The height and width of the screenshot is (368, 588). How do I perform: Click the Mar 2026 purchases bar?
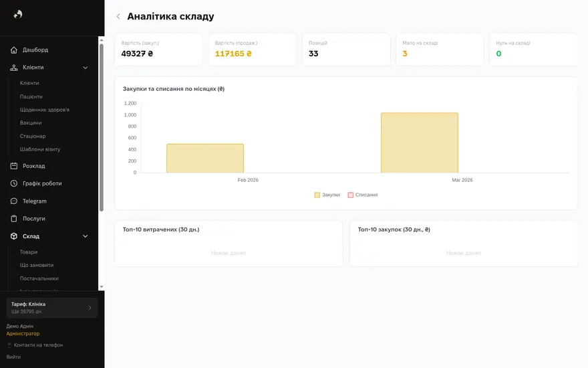[420, 143]
